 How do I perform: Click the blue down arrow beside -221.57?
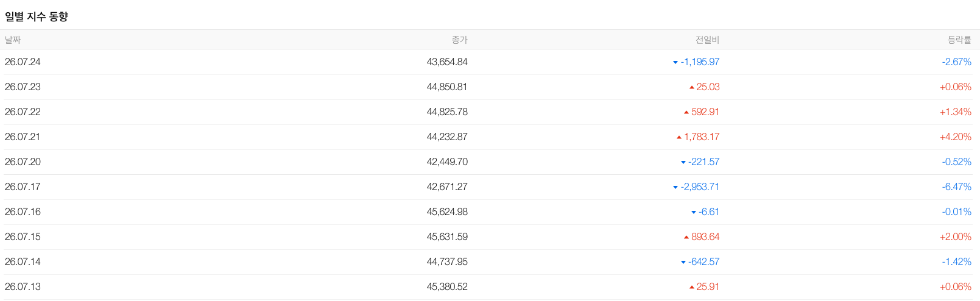[683, 162]
